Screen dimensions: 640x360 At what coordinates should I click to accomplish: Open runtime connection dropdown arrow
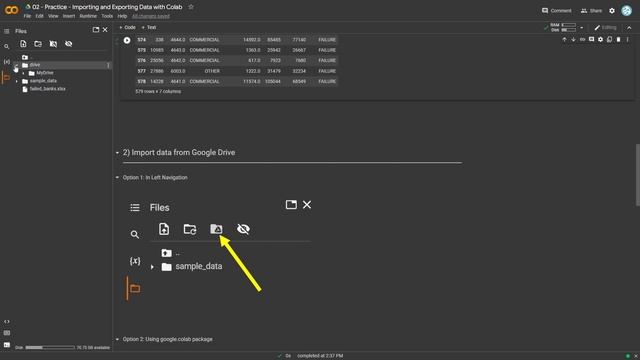click(582, 28)
